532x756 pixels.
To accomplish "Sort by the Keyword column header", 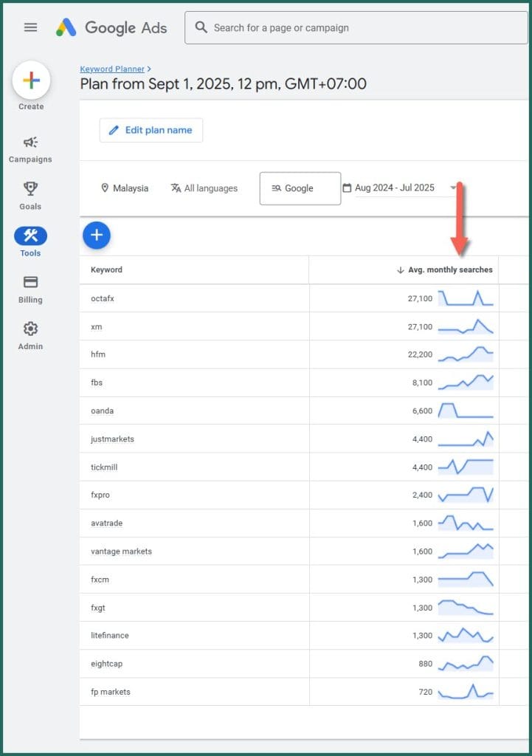I will pos(106,270).
